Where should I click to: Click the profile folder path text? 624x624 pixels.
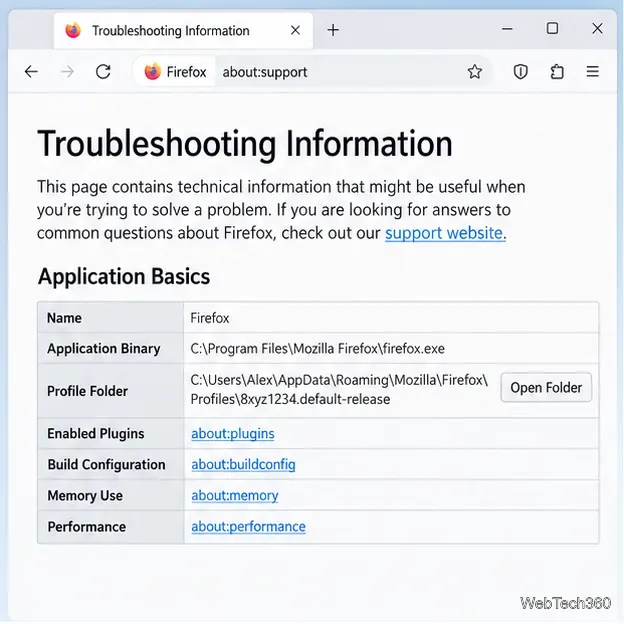point(339,390)
